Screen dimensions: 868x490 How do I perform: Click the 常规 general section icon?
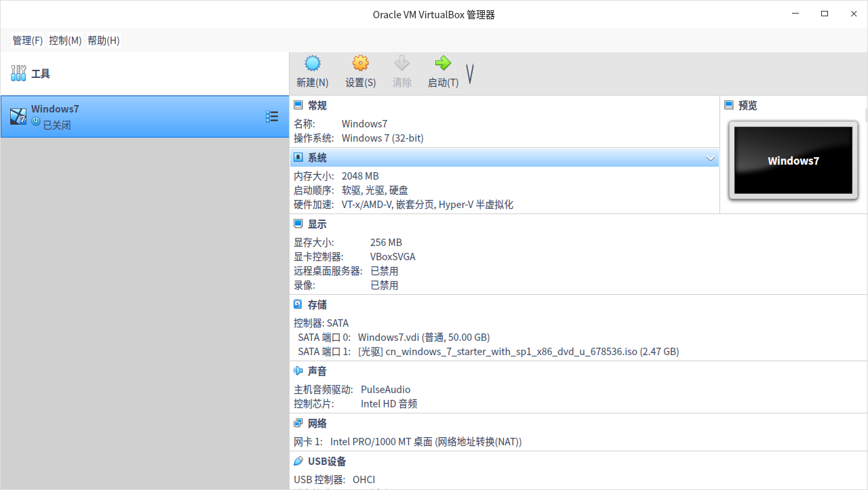tap(298, 105)
